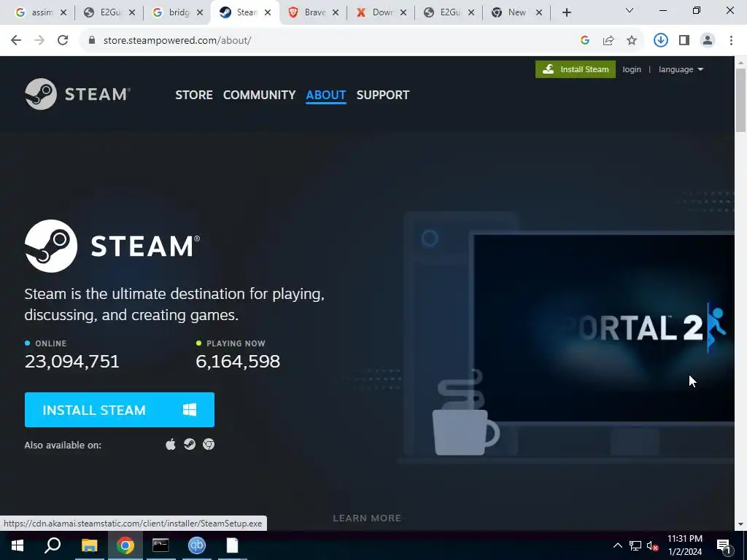Click the page vertical scrollbar thumb
This screenshot has width=747, height=560.
pyautogui.click(x=740, y=100)
